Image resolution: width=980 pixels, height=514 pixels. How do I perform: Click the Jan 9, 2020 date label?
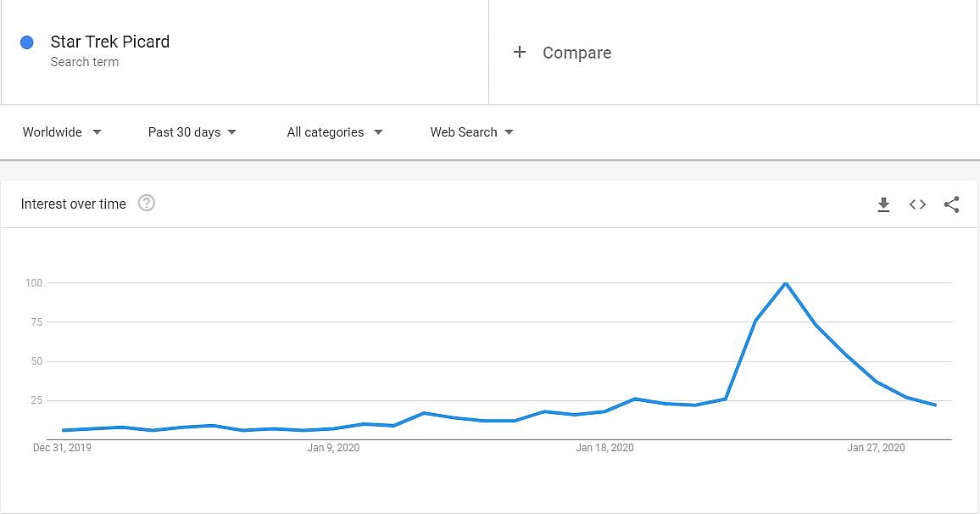pos(333,448)
